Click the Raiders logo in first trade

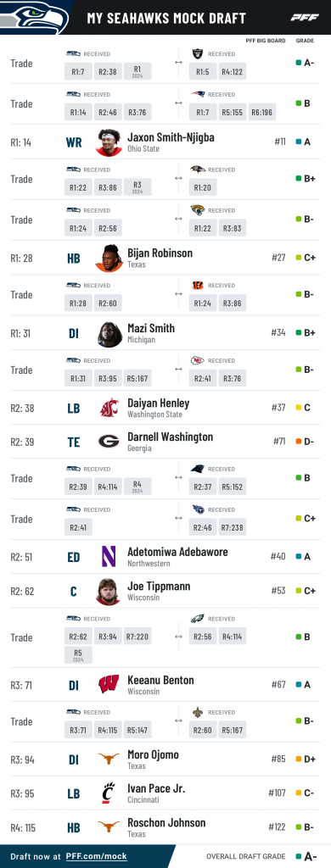pyautogui.click(x=198, y=53)
